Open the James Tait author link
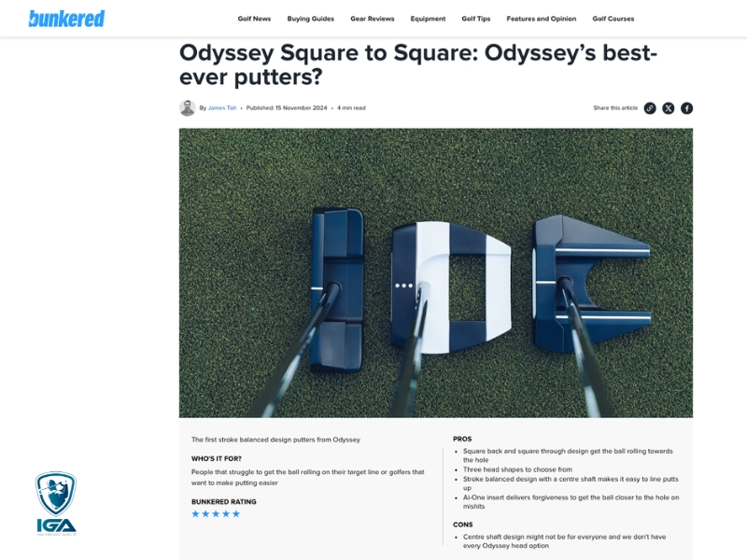Image resolution: width=747 pixels, height=560 pixels. [x=222, y=108]
